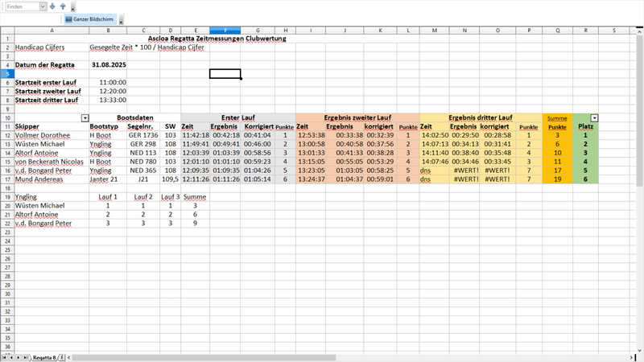
Task: Select the column A header
Action: pyautogui.click(x=52, y=31)
